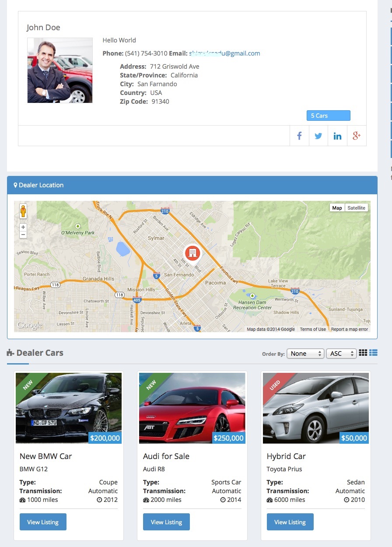The height and width of the screenshot is (547, 392).
Task: Click the O'Melveny Park marker on map
Action: pyautogui.click(x=78, y=226)
